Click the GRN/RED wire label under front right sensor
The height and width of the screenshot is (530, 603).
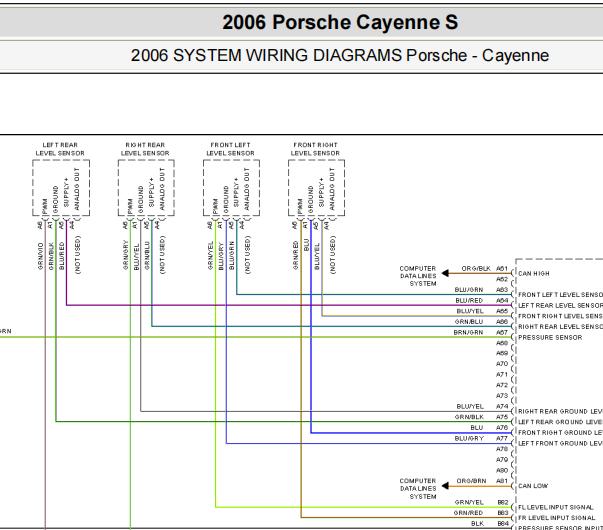tap(295, 255)
